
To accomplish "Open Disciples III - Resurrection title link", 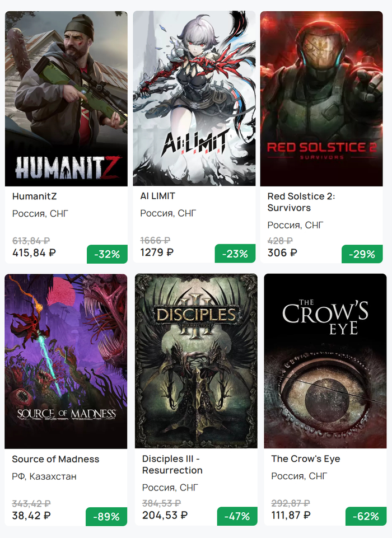I will (x=172, y=465).
